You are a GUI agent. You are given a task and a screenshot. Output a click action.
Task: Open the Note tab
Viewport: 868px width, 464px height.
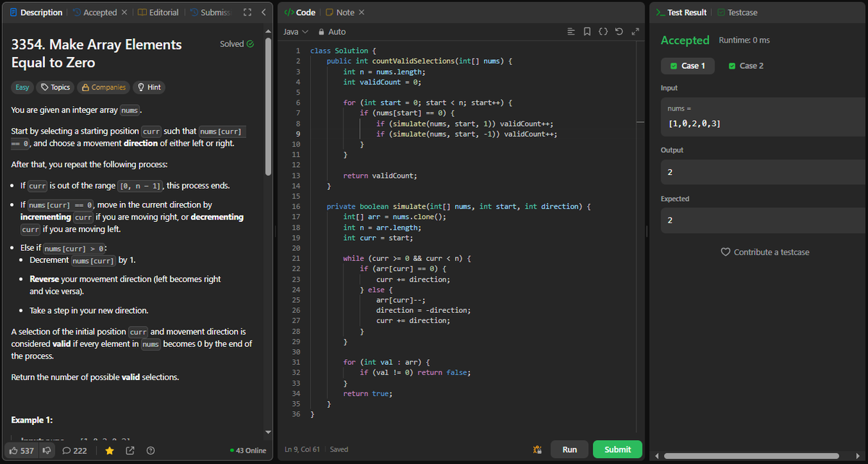click(340, 12)
